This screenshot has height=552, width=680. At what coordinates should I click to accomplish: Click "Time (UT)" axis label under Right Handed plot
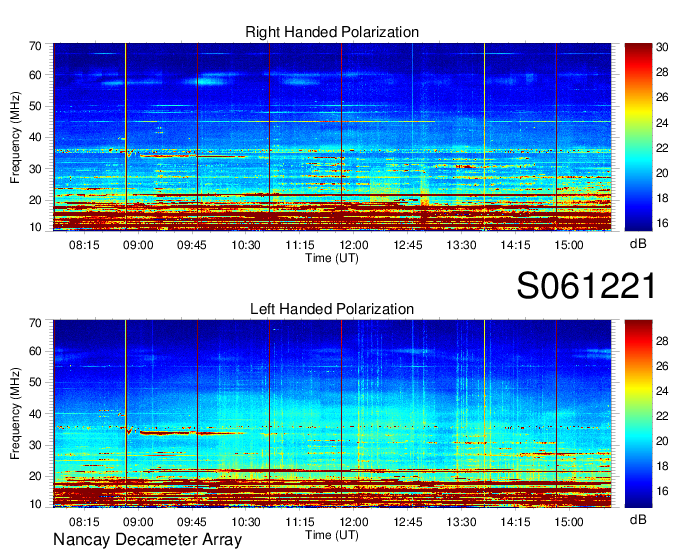click(x=332, y=258)
